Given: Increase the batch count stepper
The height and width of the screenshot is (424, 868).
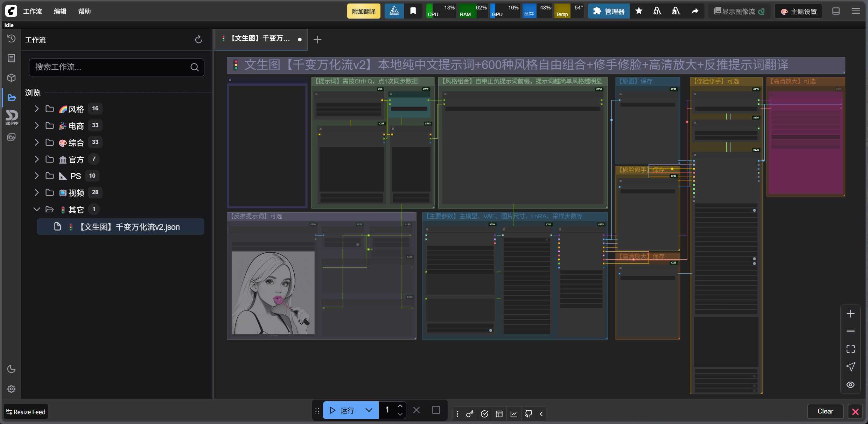Looking at the screenshot, I should tap(400, 406).
